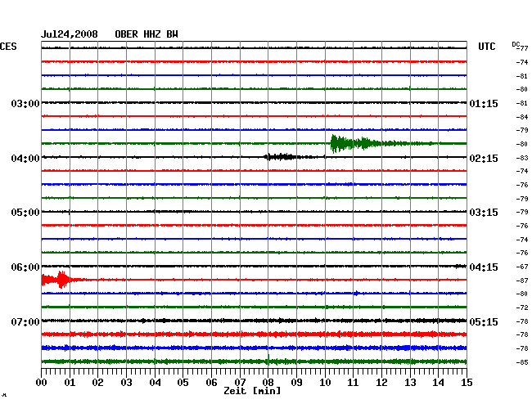Click the DC value -83
This screenshot has height=404, width=532.
pos(522,158)
